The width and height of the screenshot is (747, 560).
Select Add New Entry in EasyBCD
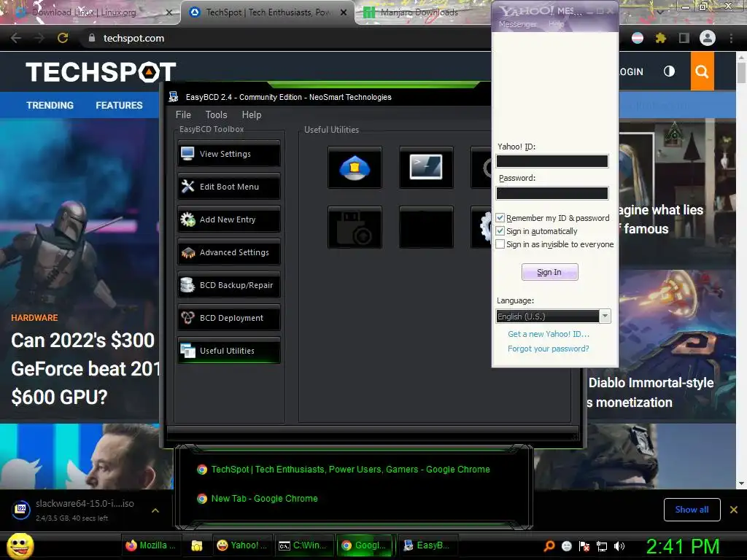point(229,219)
